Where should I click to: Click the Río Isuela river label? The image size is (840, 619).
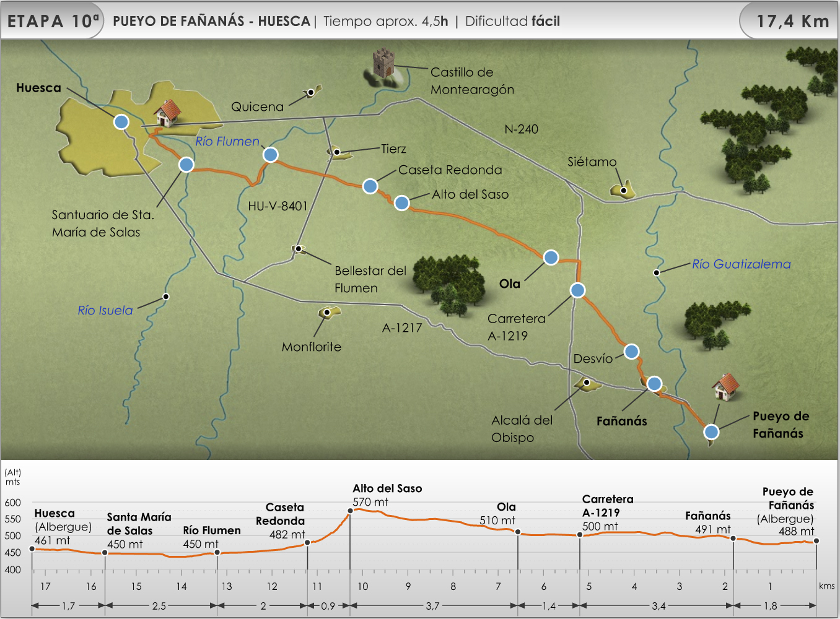coord(105,310)
